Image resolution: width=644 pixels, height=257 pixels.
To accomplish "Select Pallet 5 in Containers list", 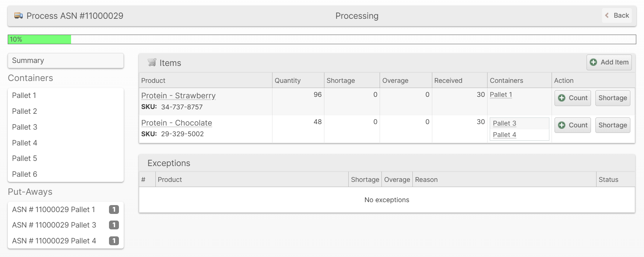I will (x=25, y=158).
